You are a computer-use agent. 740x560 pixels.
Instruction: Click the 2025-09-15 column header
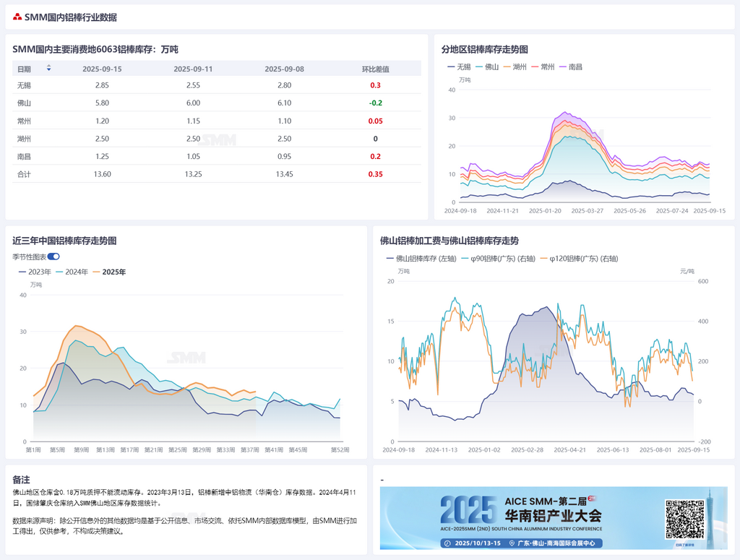(102, 69)
